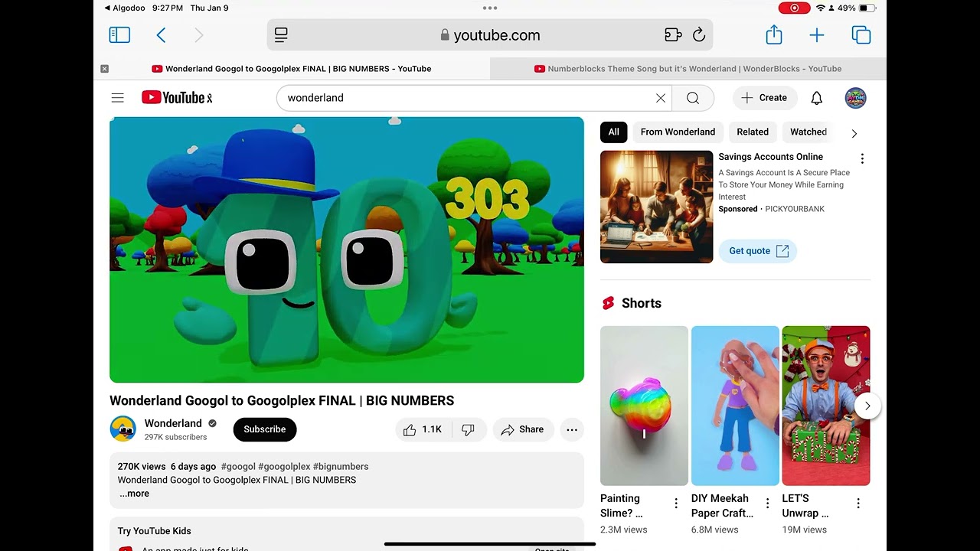The width and height of the screenshot is (980, 551).
Task: Filter by From Wonderland chip
Action: (x=678, y=132)
